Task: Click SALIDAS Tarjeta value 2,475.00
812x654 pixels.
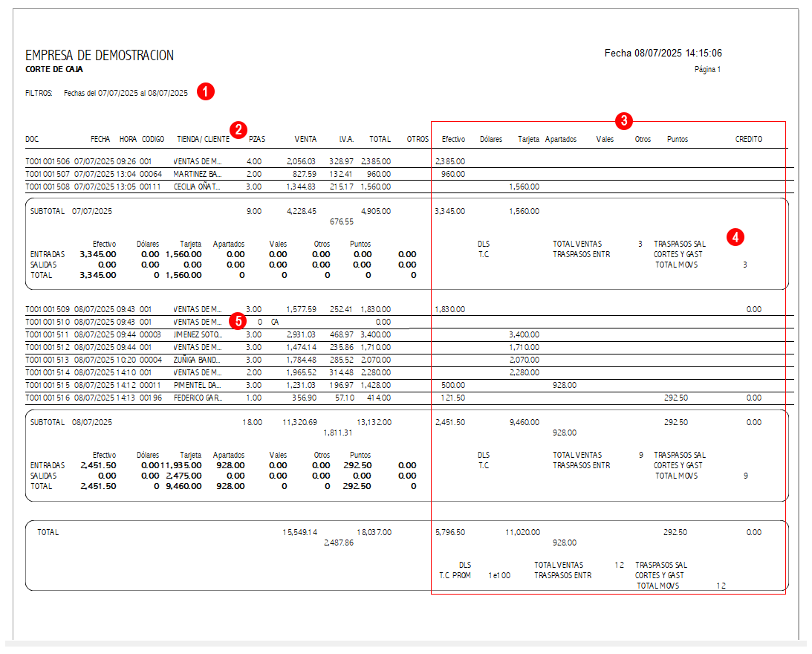Action: (x=183, y=476)
